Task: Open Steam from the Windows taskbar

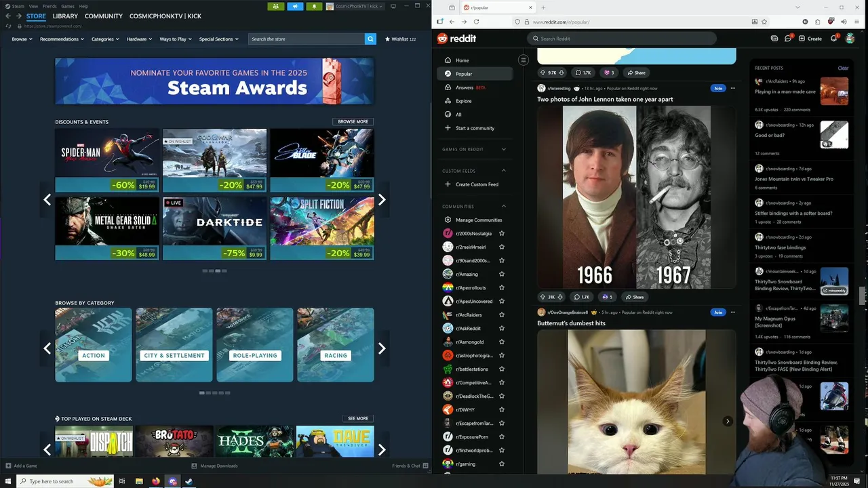Action: 189,481
